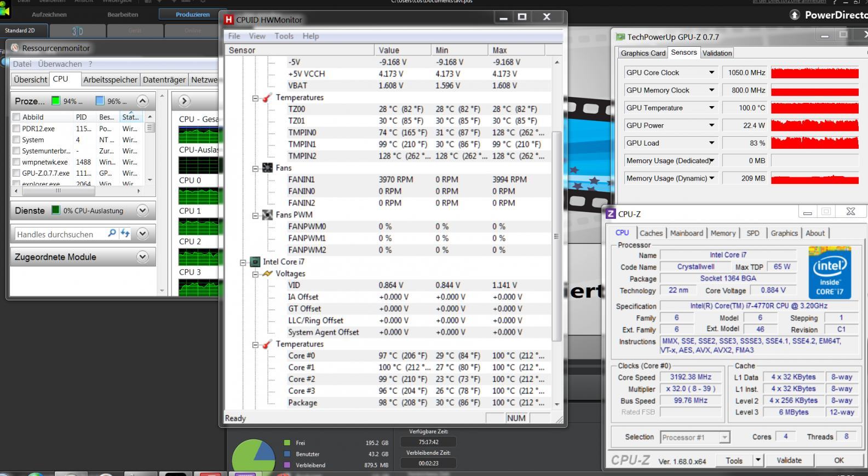Viewport: 868px width, 476px height.
Task: Click the graph pane arrow button in Ressourcenmonitor
Action: 184,101
